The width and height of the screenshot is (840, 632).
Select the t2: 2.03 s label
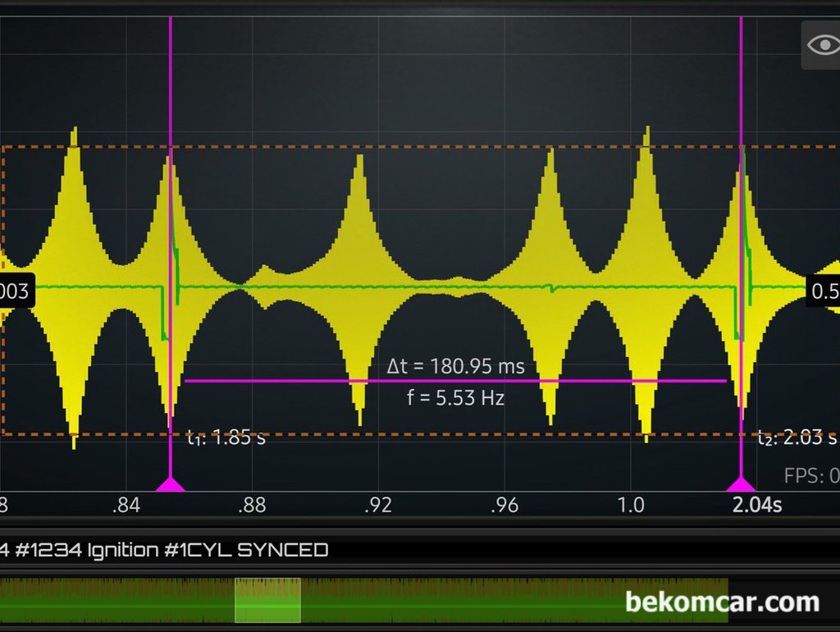pyautogui.click(x=797, y=438)
